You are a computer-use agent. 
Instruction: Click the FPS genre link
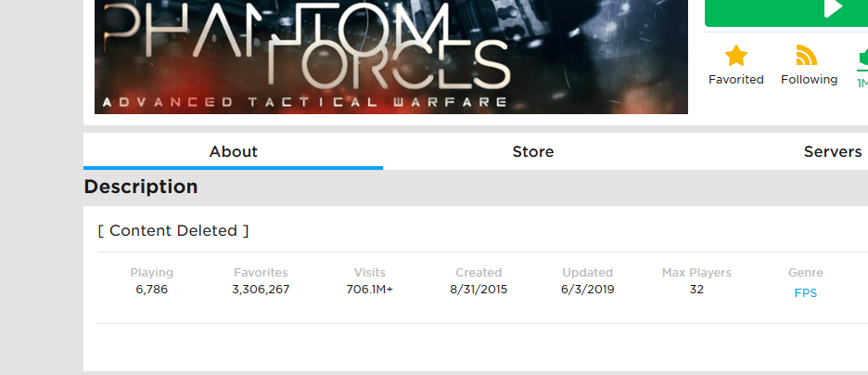coord(805,293)
